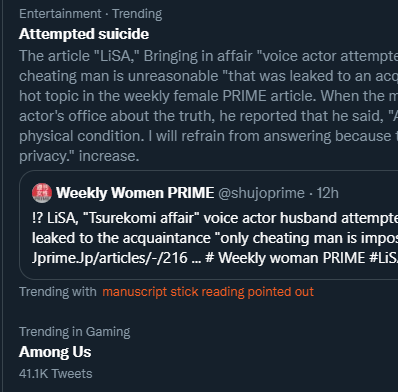The image size is (398, 392).
Task: Click the 41.1K Tweets count
Action: 56,374
